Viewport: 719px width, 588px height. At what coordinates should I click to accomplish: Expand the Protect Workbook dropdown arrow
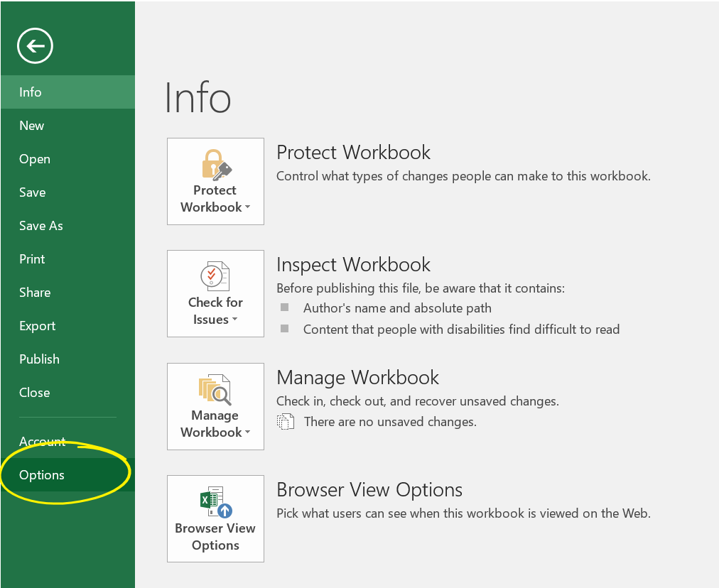(x=247, y=208)
